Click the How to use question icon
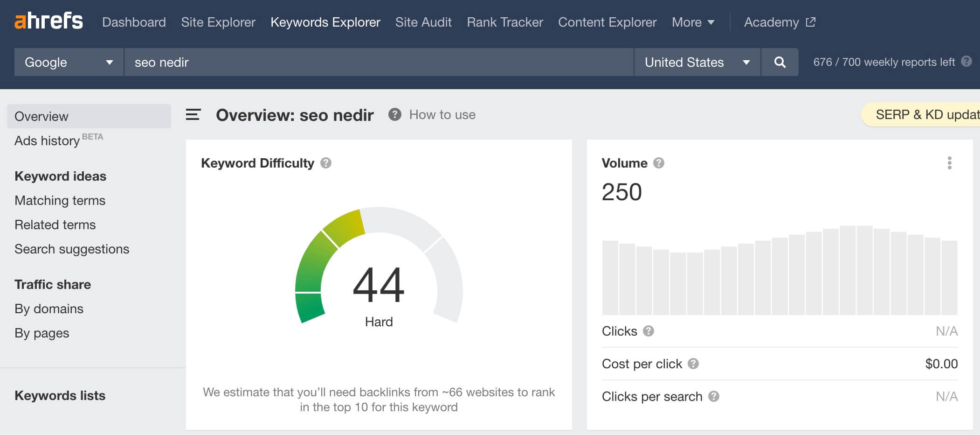Screen dimensions: 980x435 coord(394,115)
